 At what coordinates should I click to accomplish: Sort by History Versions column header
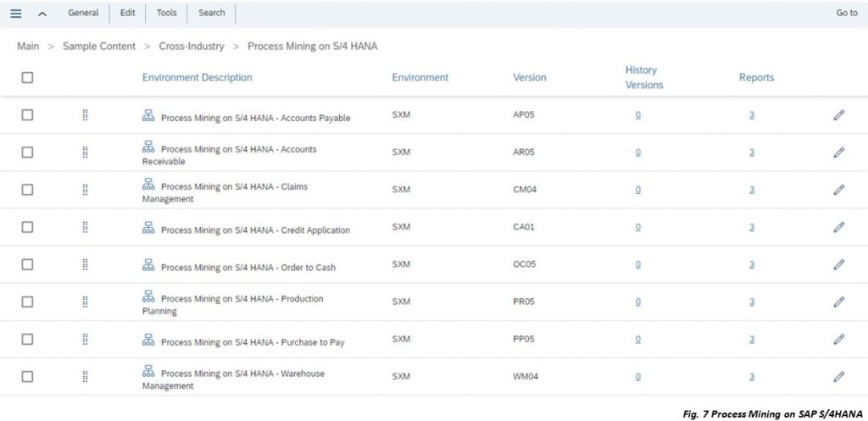coord(644,77)
